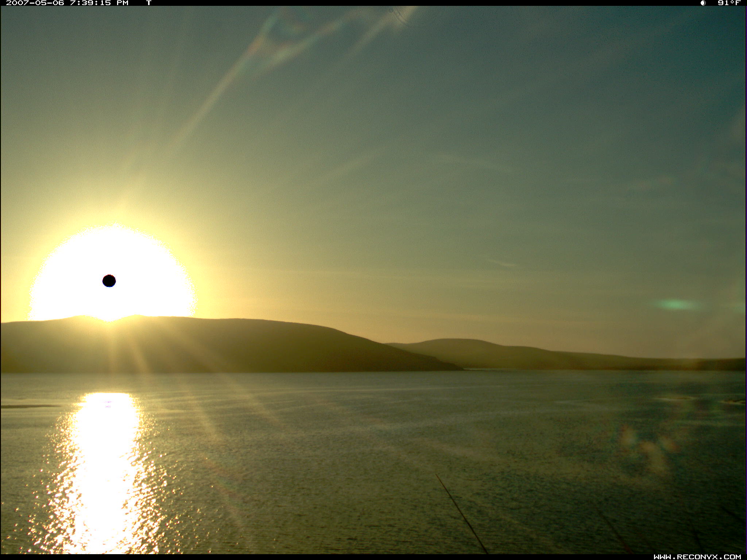Click the T trigger indicator letter
747x560 pixels.
pos(149,3)
